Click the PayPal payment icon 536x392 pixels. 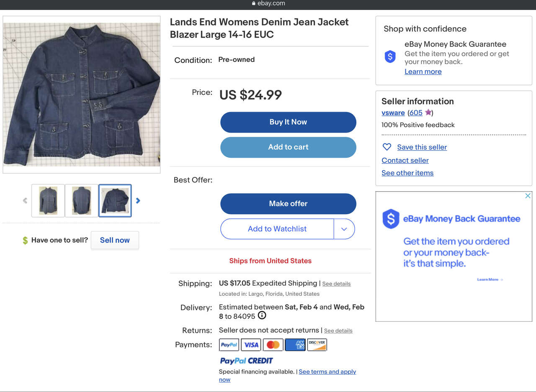[x=229, y=345]
